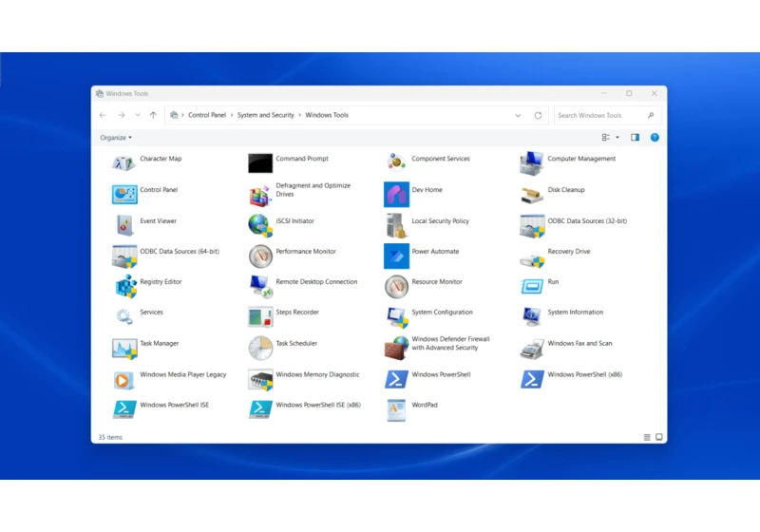This screenshot has width=760, height=532.
Task: Open the Power Automate icon
Action: [x=396, y=256]
